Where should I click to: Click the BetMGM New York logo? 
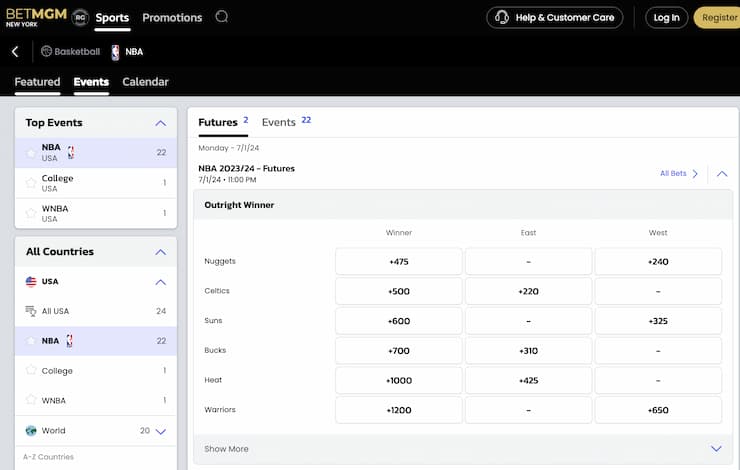[36, 17]
